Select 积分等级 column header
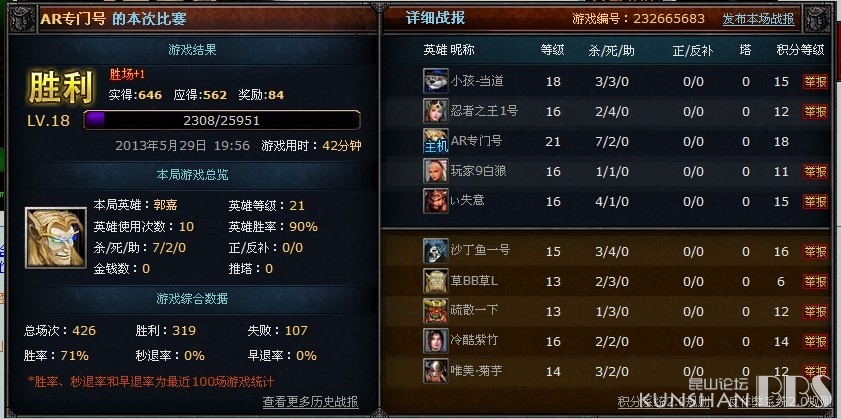The width and height of the screenshot is (841, 419). pyautogui.click(x=800, y=50)
